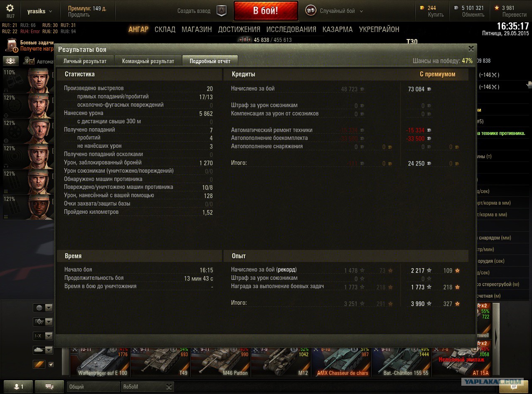Choose the M46 Patton tank

pos(220,361)
